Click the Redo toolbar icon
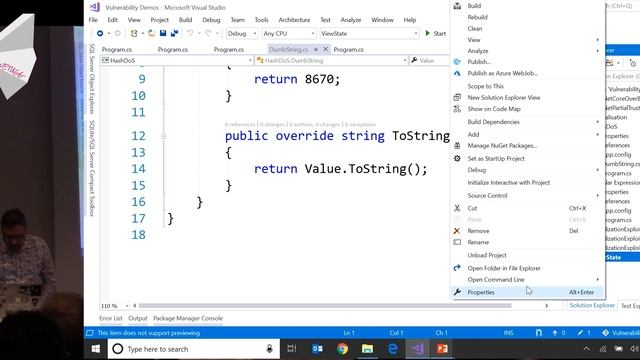Viewport: 640px width, 360px height. (x=208, y=33)
